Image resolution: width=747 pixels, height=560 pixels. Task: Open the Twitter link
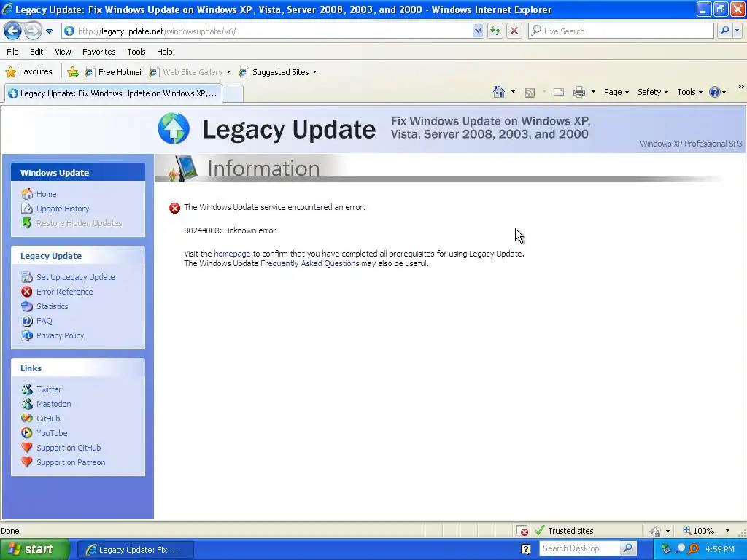click(49, 389)
